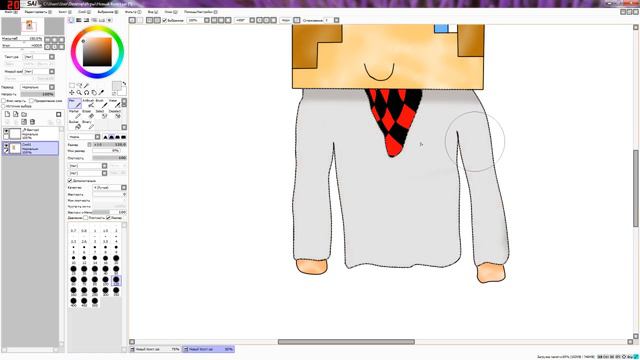
Task: Open the Canvas menu
Action: [64, 12]
